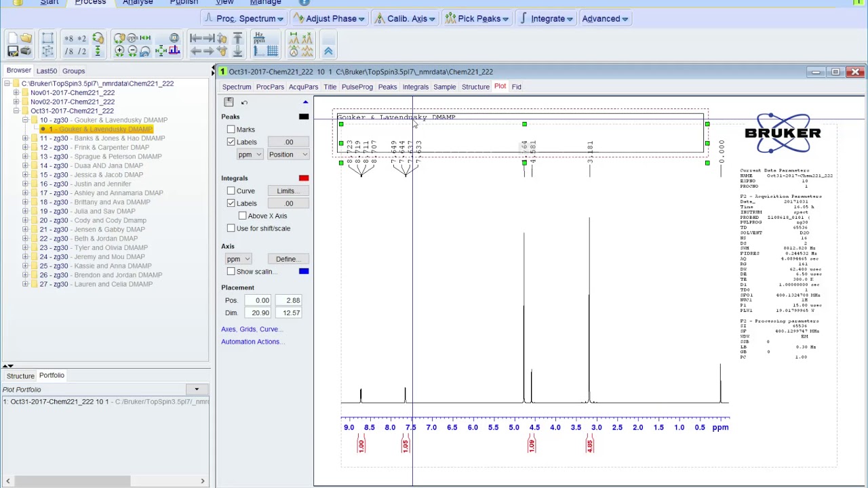Image resolution: width=868 pixels, height=488 pixels.
Task: Uncheck the Peaks Labels checkbox
Action: pyautogui.click(x=231, y=142)
